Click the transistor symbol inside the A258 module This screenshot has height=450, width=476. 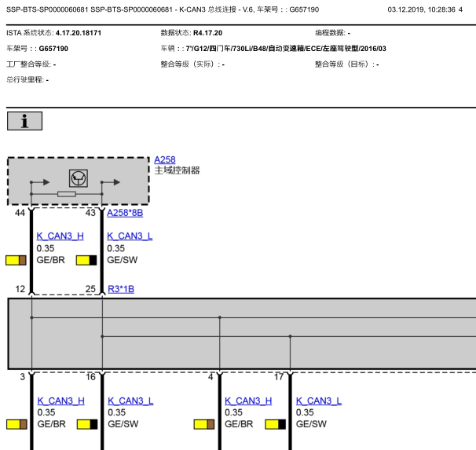click(x=79, y=178)
